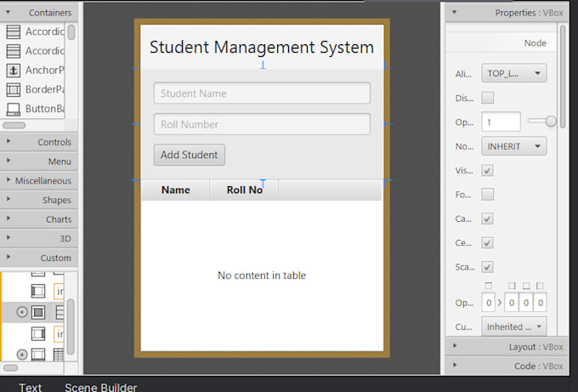Select the AnchorPane icon in the library

(14, 70)
